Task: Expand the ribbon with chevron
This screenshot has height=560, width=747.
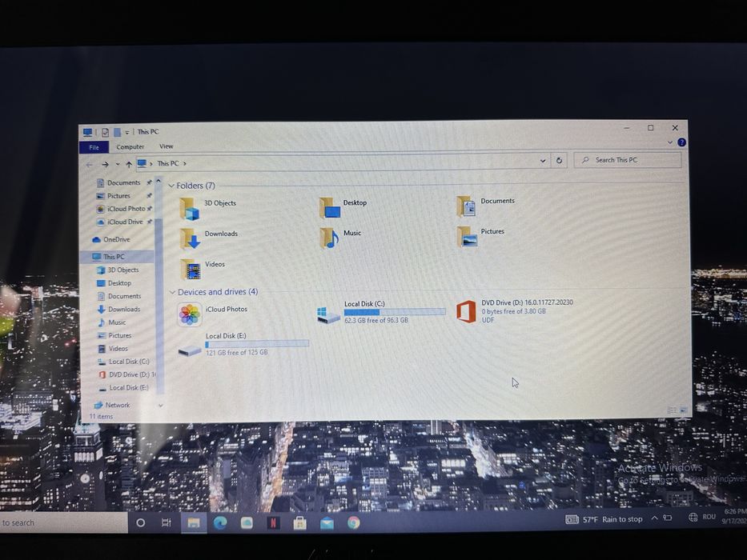Action: pyautogui.click(x=670, y=142)
